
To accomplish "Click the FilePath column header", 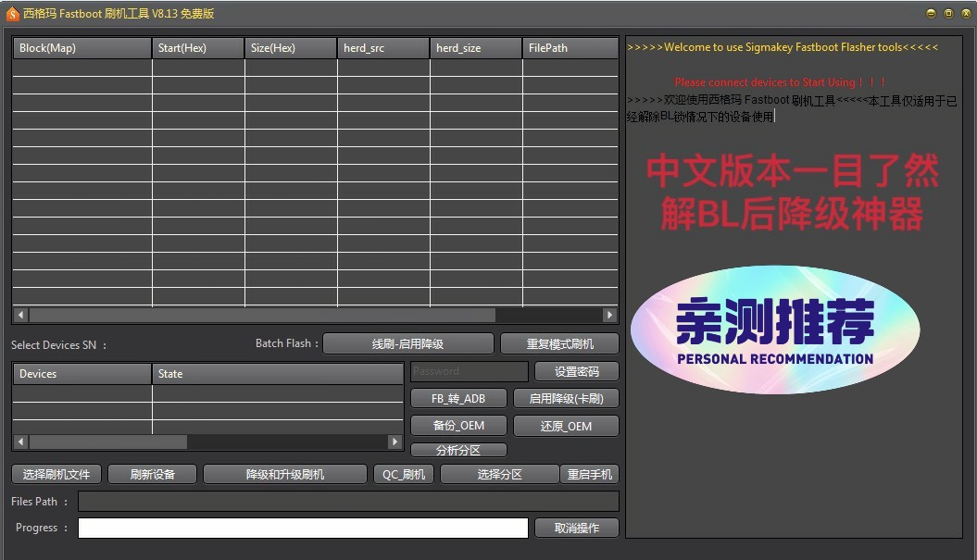I will pyautogui.click(x=570, y=47).
